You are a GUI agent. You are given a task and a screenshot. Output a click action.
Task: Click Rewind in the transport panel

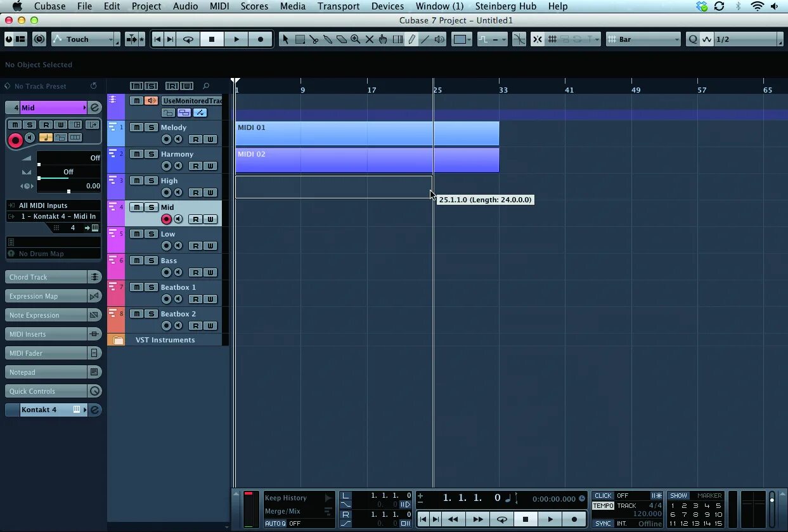point(453,519)
